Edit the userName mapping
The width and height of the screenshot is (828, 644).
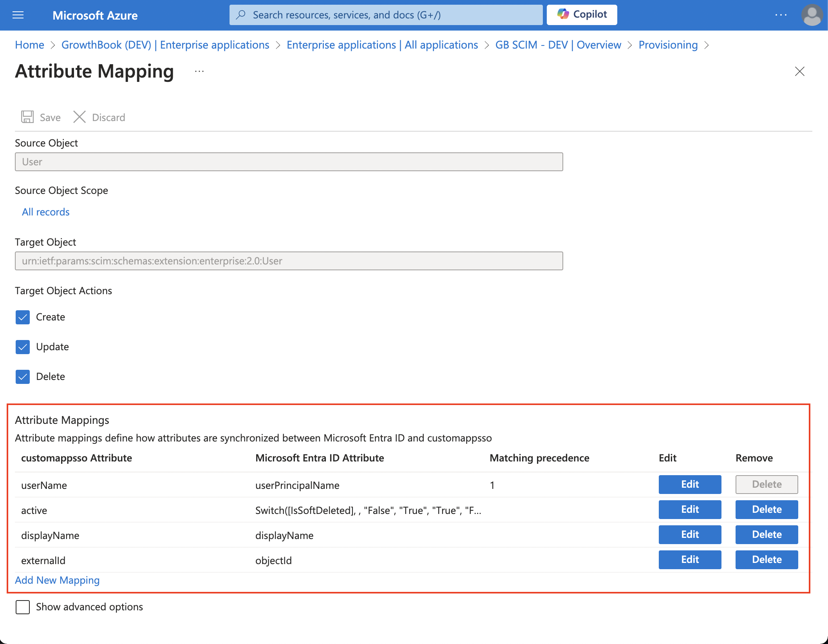690,485
